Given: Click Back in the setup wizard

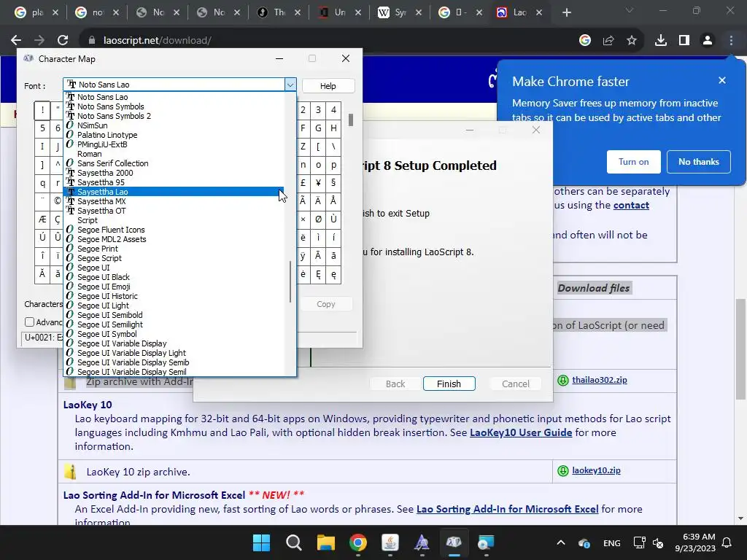Looking at the screenshot, I should (395, 384).
